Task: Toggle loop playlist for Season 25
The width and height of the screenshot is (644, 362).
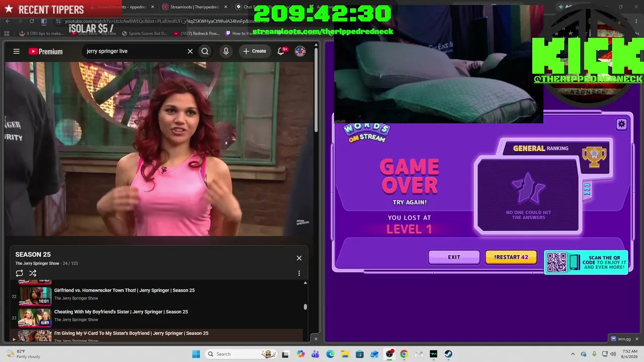Action: click(x=19, y=273)
